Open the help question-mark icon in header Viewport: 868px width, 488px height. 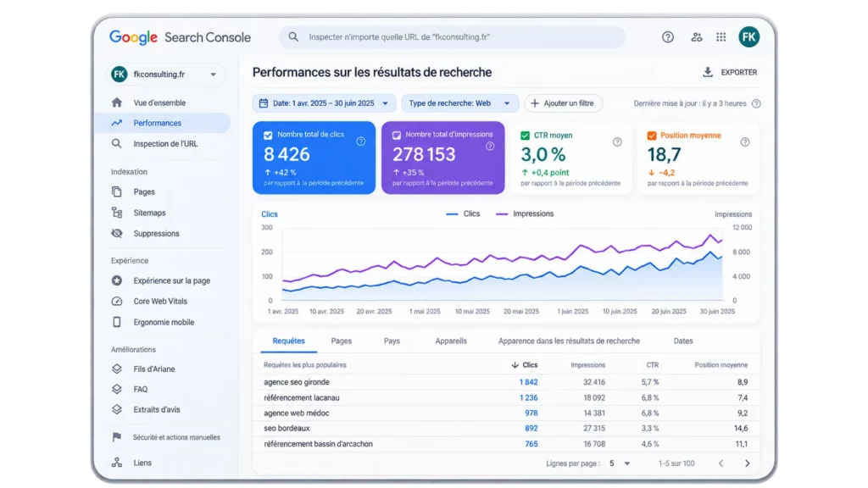tap(668, 37)
